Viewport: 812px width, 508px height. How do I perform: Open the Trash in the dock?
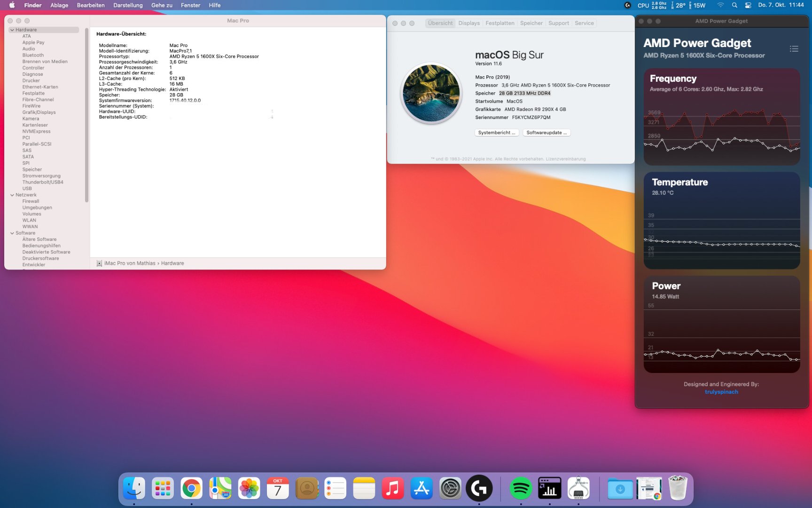click(x=678, y=489)
